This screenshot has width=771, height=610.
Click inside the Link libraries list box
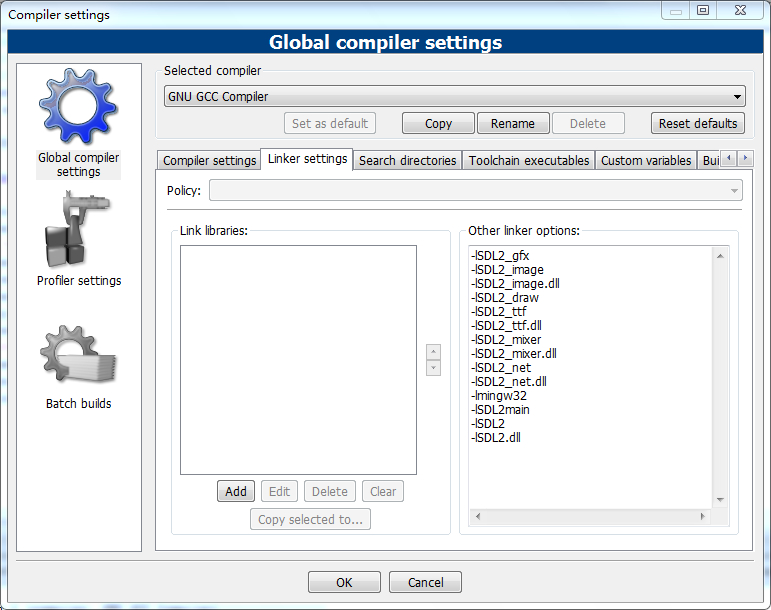(298, 360)
